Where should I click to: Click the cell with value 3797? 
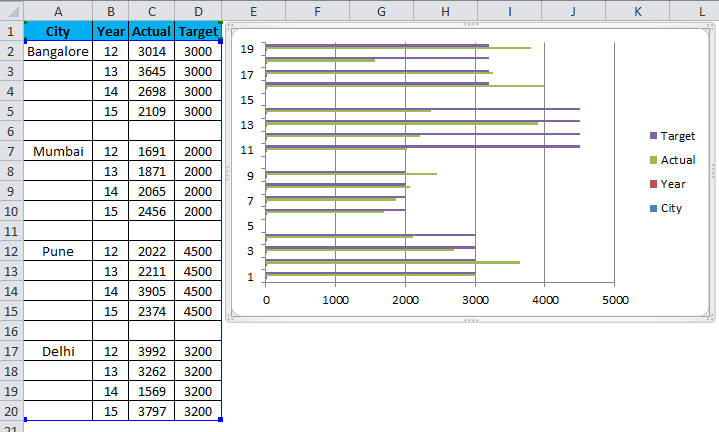pyautogui.click(x=152, y=411)
